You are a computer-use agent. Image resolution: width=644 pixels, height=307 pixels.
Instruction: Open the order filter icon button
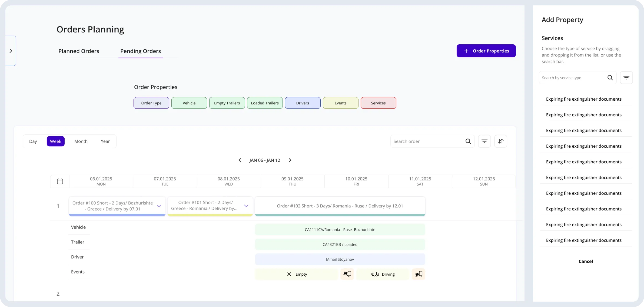point(484,141)
